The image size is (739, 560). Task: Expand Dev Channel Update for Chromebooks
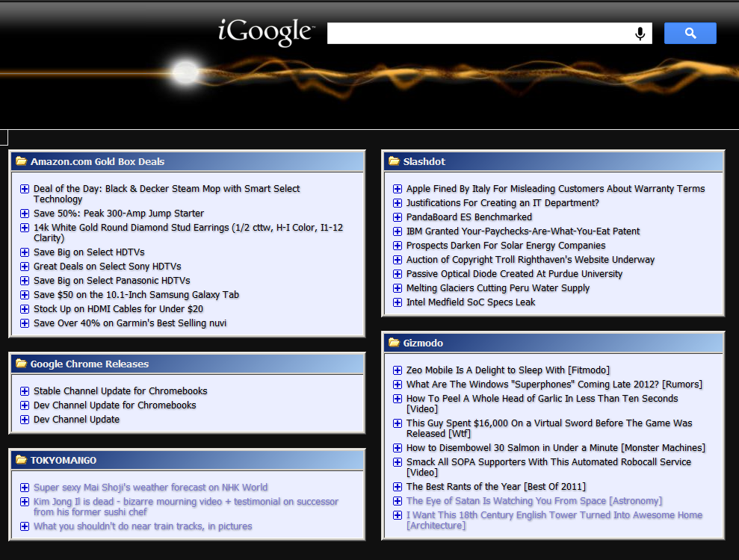pos(25,405)
